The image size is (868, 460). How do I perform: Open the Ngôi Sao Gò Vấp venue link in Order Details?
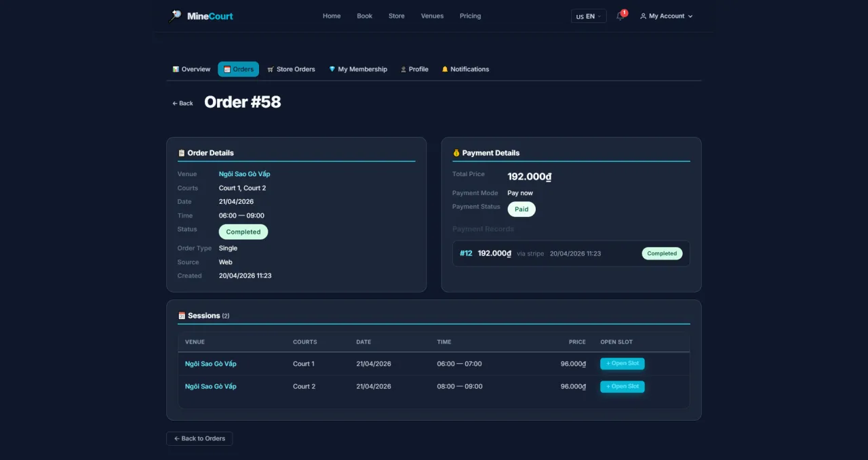coord(244,174)
